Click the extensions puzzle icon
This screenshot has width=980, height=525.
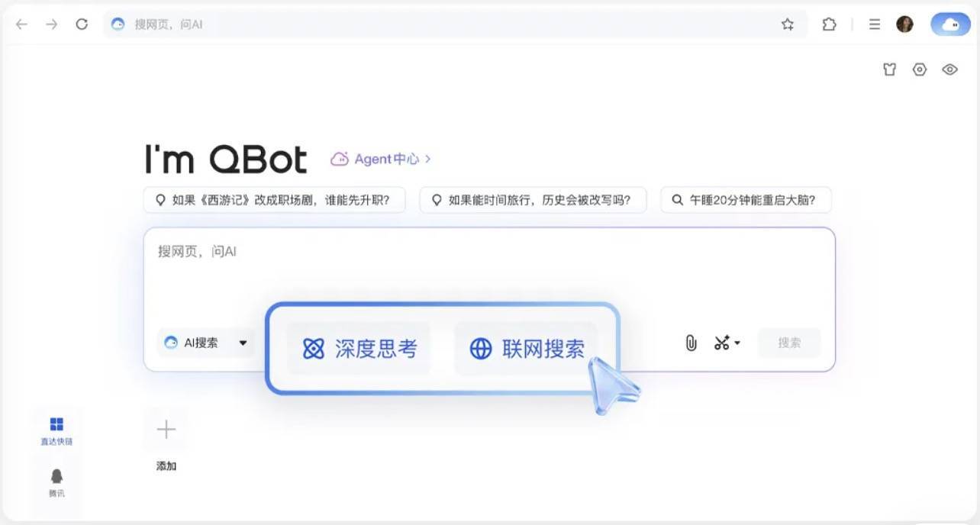(x=829, y=24)
